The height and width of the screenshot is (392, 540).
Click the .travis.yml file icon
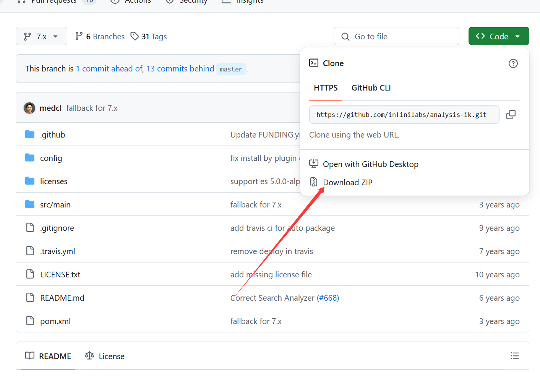coord(30,251)
